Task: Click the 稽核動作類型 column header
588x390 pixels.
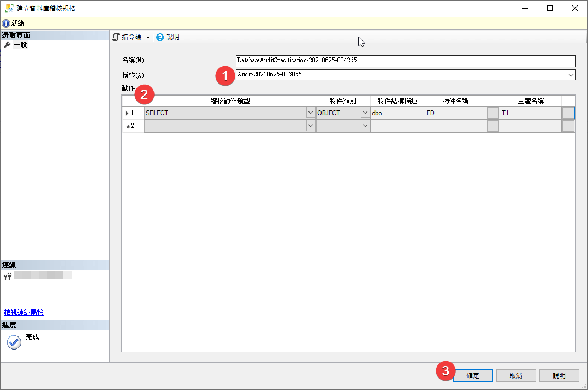Action: (x=230, y=101)
